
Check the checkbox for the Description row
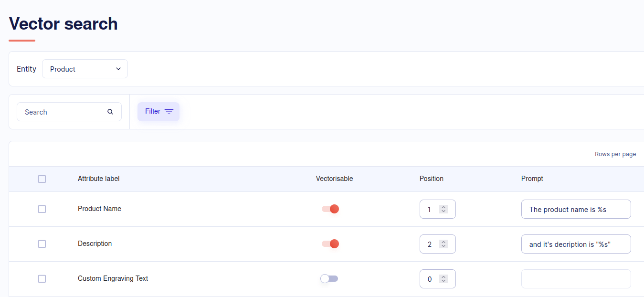pyautogui.click(x=42, y=244)
